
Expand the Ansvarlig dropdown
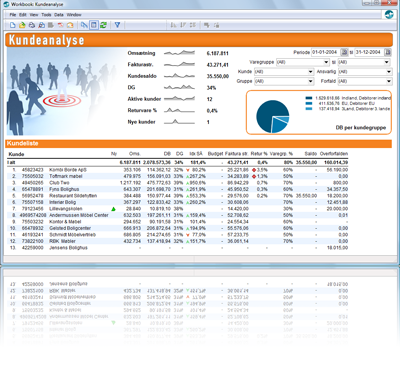pos(389,72)
